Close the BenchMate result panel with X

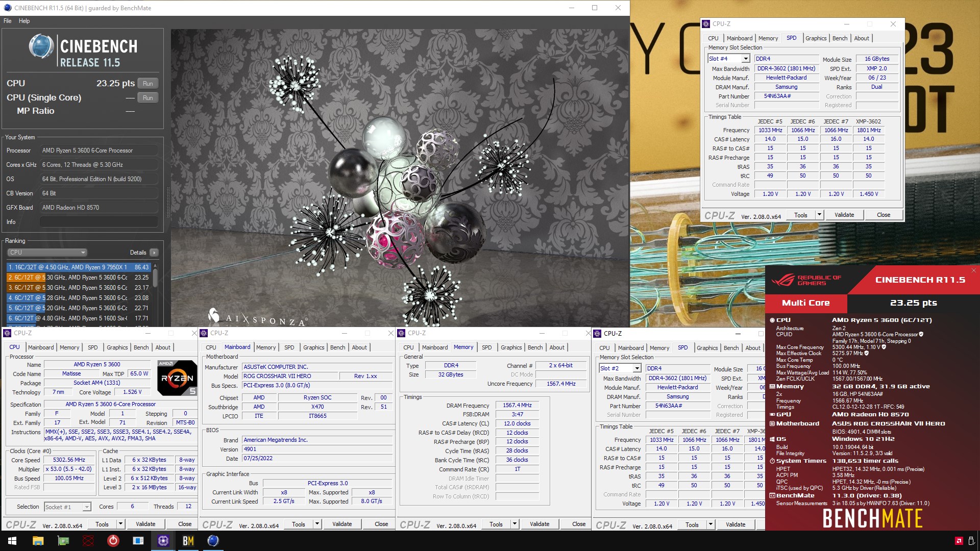pyautogui.click(x=973, y=270)
